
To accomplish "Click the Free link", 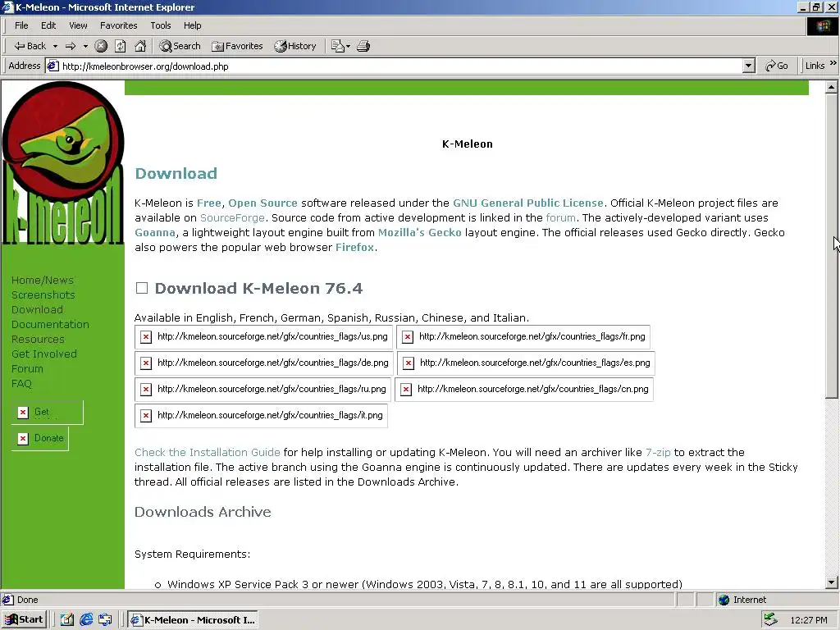I will (209, 203).
